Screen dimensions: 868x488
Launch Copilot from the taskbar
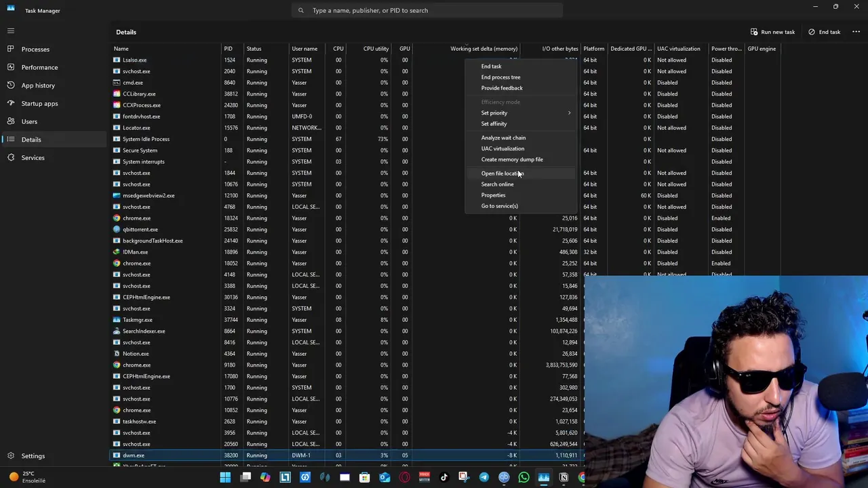click(x=265, y=477)
